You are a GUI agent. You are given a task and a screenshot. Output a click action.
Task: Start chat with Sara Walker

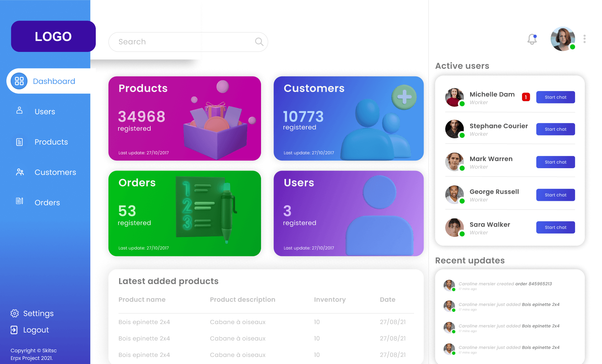[x=555, y=227]
